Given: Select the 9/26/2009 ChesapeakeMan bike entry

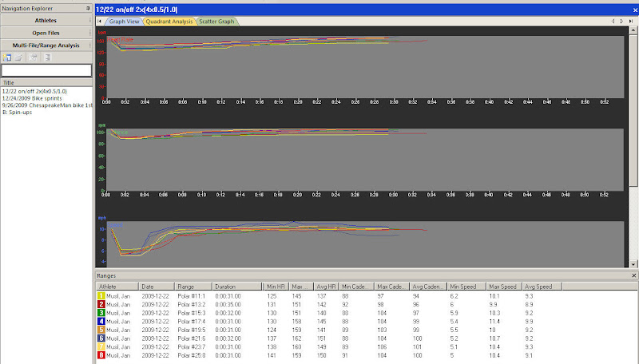Looking at the screenshot, I should [x=46, y=105].
